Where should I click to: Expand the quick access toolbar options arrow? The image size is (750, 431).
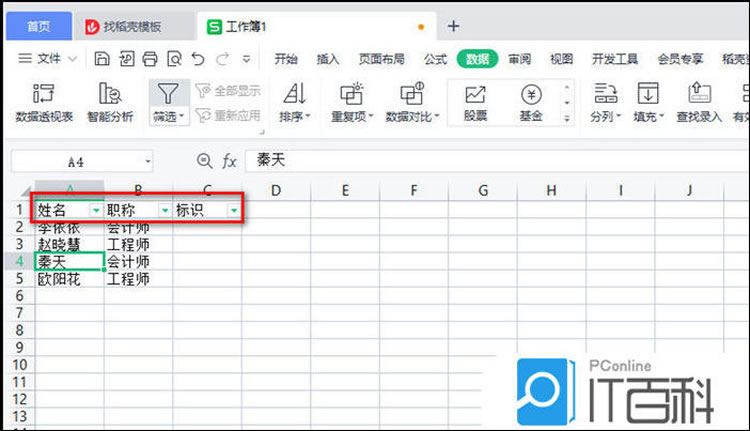[x=246, y=59]
